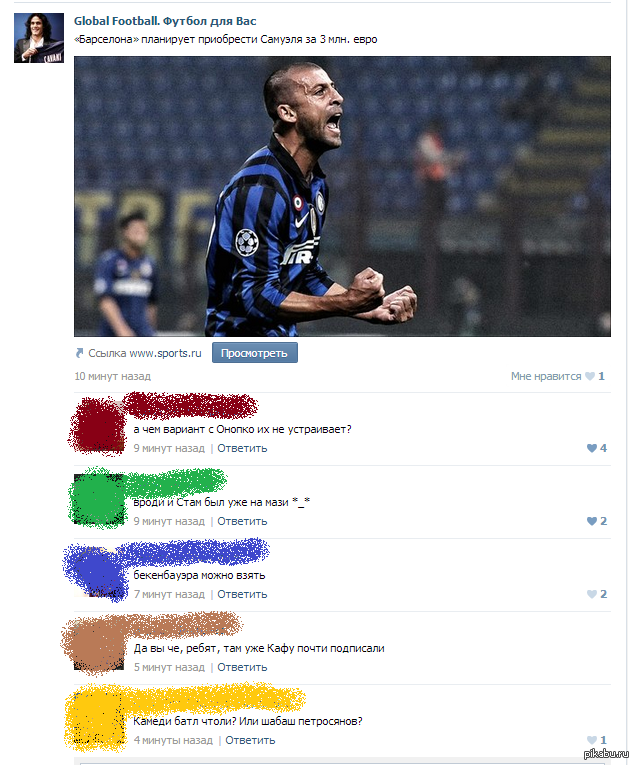Open the www.sports.ru link
Screen dimensions: 634x765
click(165, 353)
